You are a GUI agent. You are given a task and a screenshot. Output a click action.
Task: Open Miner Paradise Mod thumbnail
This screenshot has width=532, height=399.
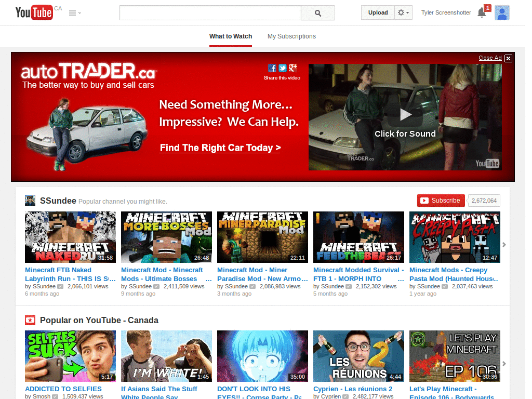click(262, 237)
